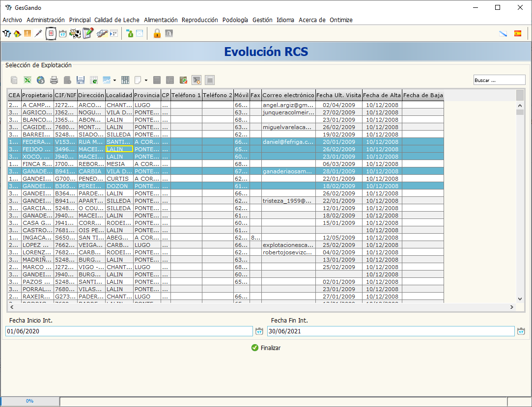Open the window list icon
532x407 pixels.
point(114,33)
